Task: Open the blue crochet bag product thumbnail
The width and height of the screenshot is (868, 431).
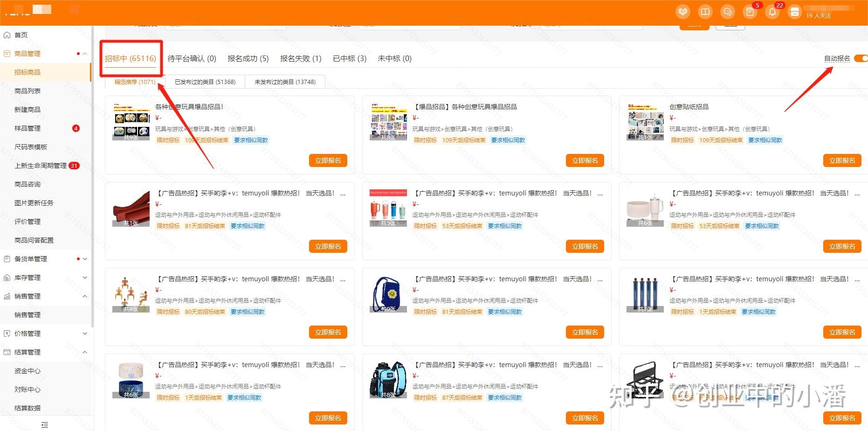Action: point(388,294)
